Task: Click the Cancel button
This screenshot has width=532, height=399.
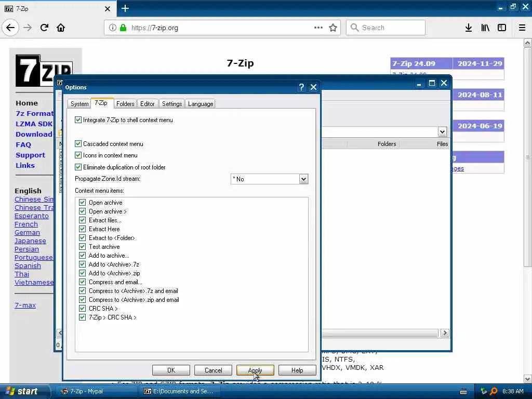Action: (x=214, y=370)
